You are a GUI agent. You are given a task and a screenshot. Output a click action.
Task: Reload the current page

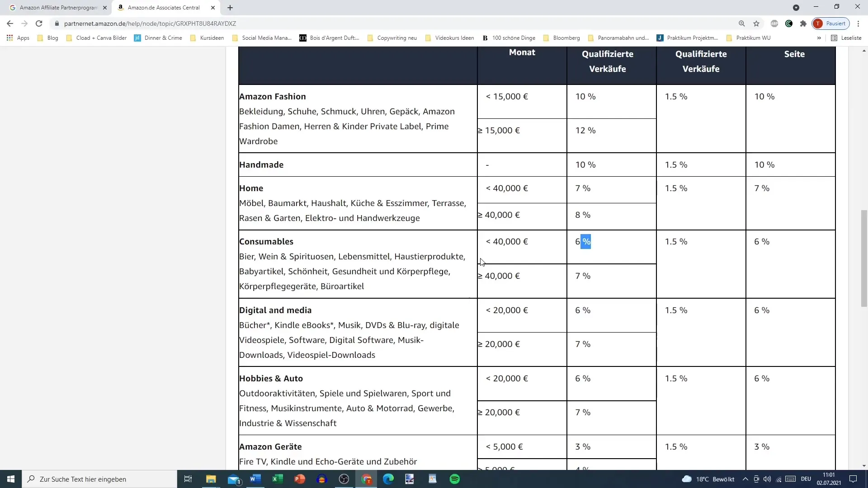pos(39,23)
